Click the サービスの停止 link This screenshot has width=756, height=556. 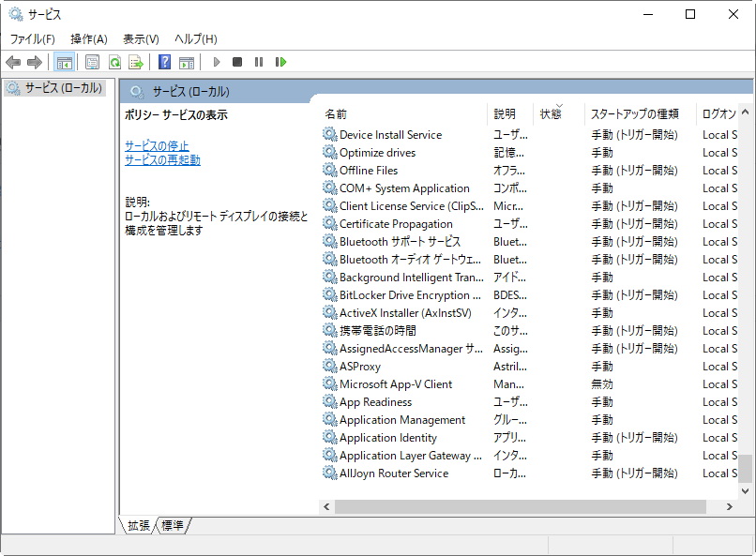click(x=157, y=146)
